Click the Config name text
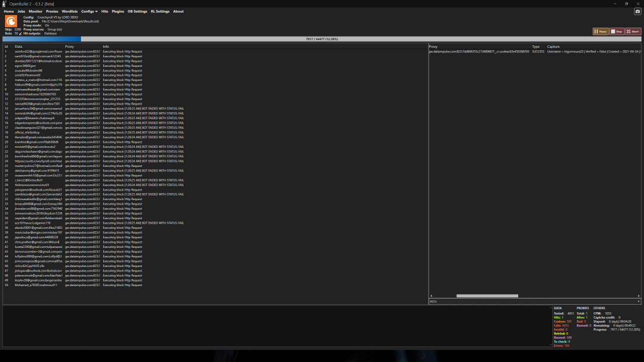This screenshot has width=644, height=362. click(x=58, y=17)
